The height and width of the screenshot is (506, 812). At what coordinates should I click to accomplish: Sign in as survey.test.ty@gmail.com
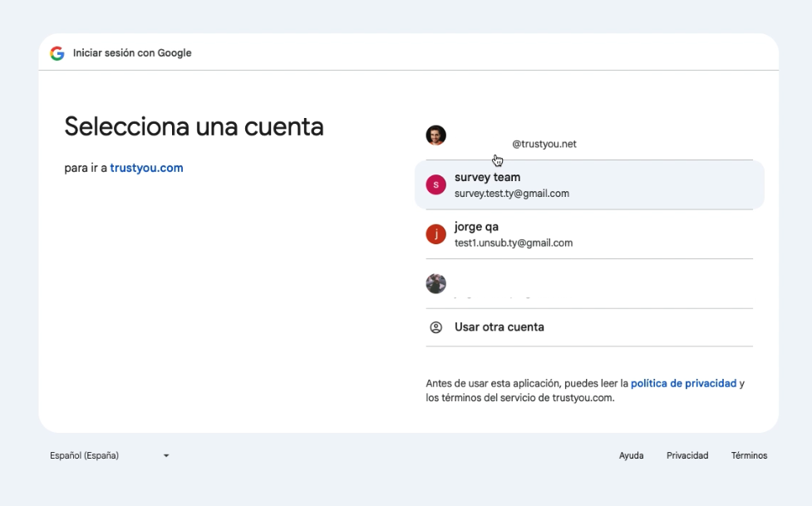pyautogui.click(x=512, y=194)
